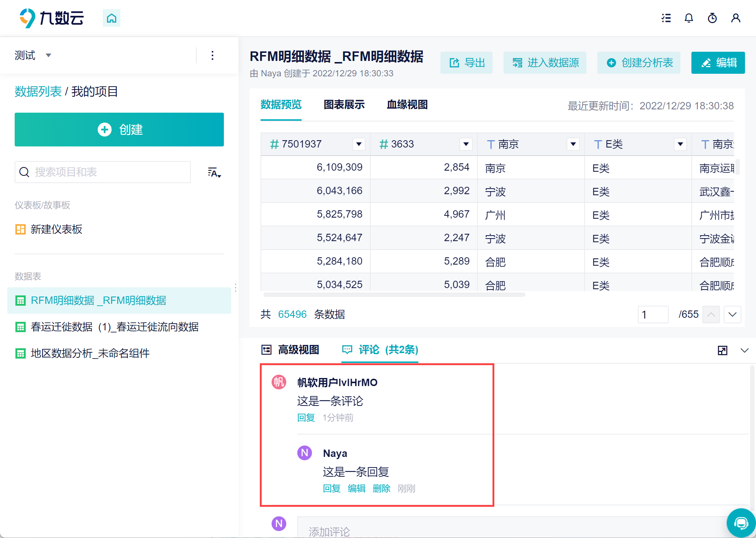Screen dimensions: 756x538
Task: Open the 7501937 column filter dropdown
Action: [x=359, y=144]
